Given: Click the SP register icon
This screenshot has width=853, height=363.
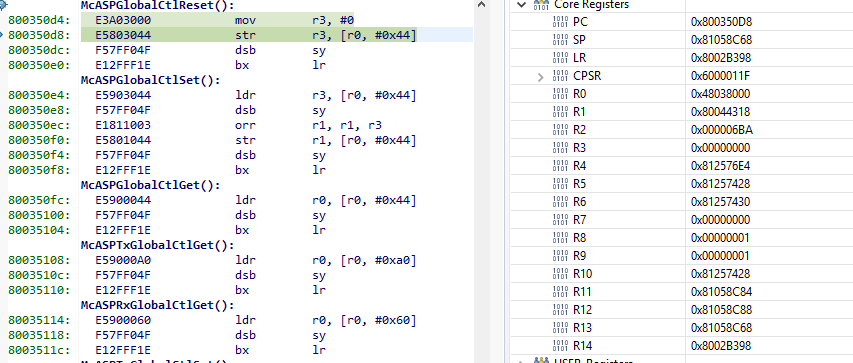Looking at the screenshot, I should point(560,40).
